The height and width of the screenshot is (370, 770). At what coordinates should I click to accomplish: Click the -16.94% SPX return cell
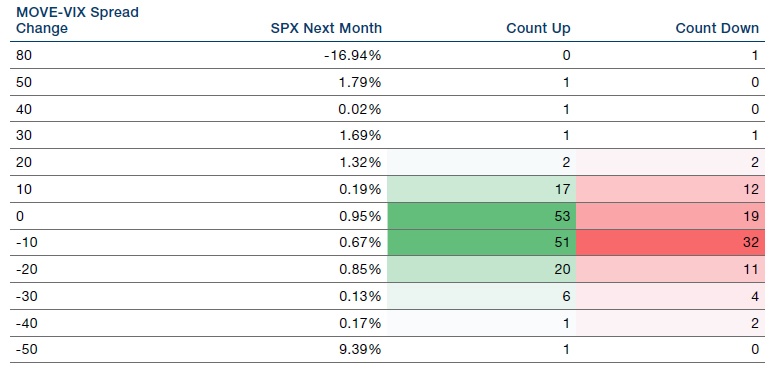coord(353,56)
